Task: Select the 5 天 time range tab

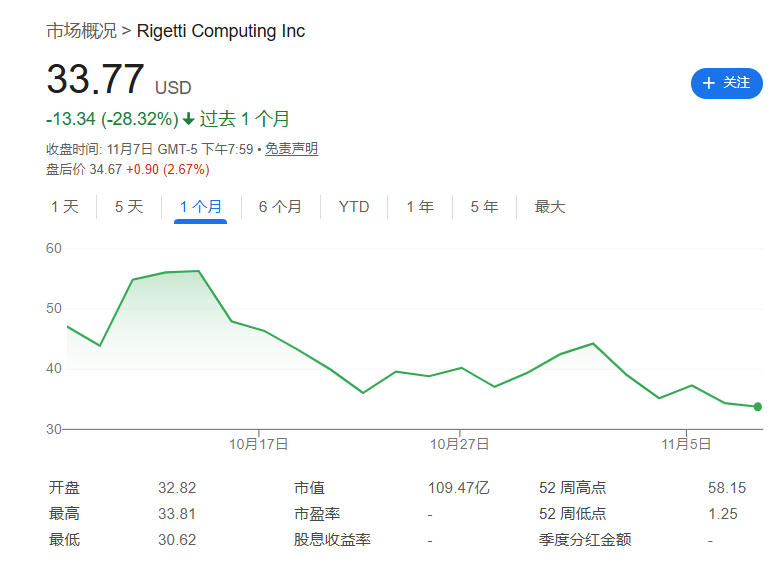Action: [x=129, y=207]
